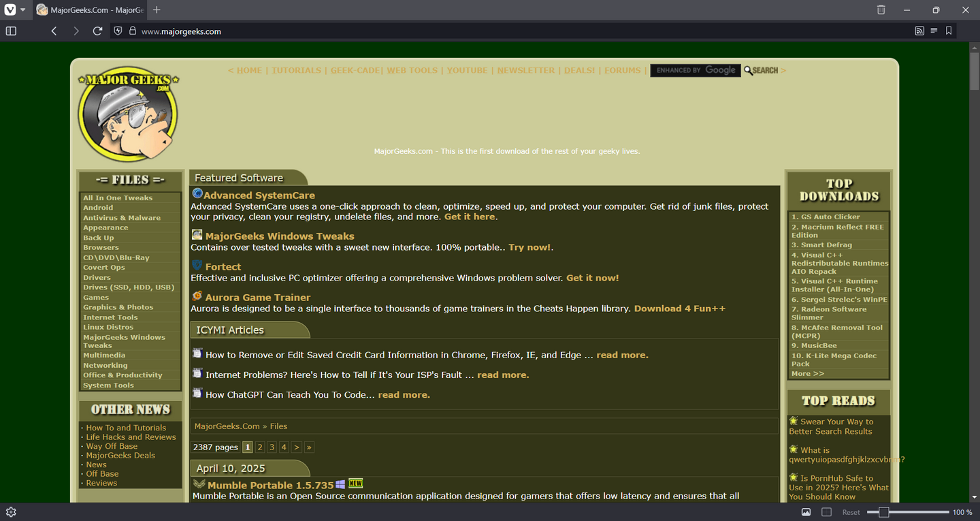Go to page 4 of files
This screenshot has height=521, width=980.
click(284, 447)
